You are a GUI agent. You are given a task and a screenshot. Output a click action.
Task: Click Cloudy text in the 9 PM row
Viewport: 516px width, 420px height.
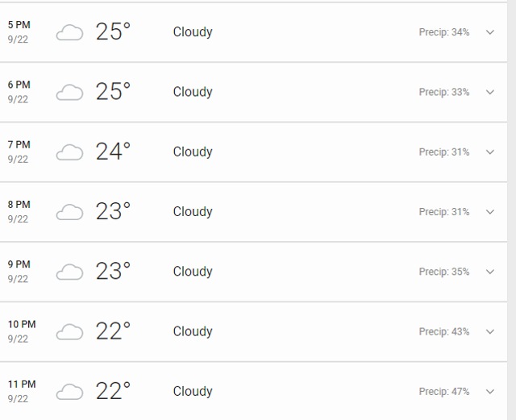(x=193, y=272)
